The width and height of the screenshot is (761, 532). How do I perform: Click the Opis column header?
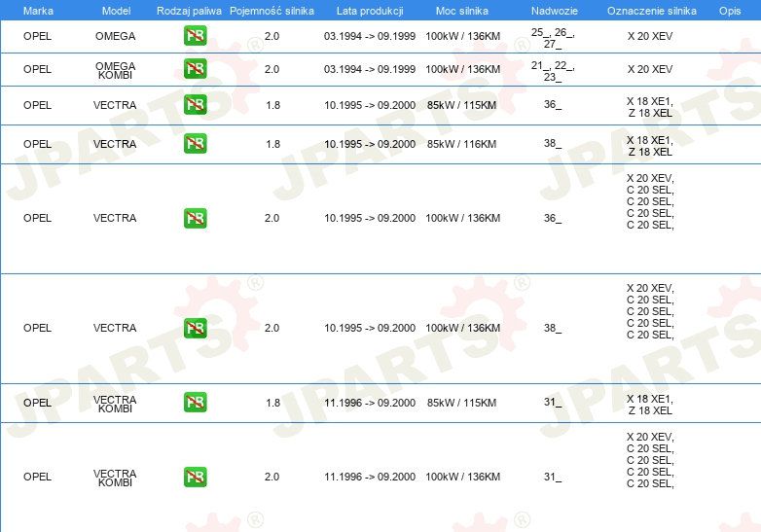730,10
